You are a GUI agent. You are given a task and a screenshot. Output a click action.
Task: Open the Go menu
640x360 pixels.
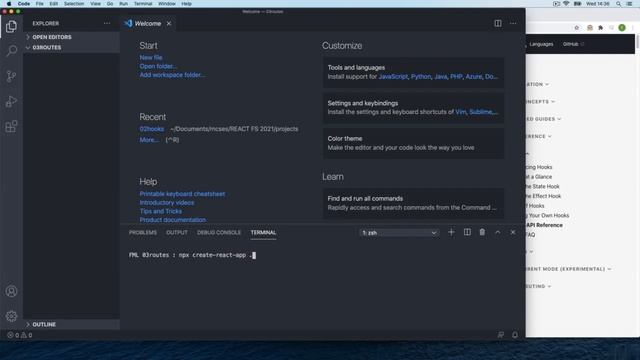(x=110, y=4)
